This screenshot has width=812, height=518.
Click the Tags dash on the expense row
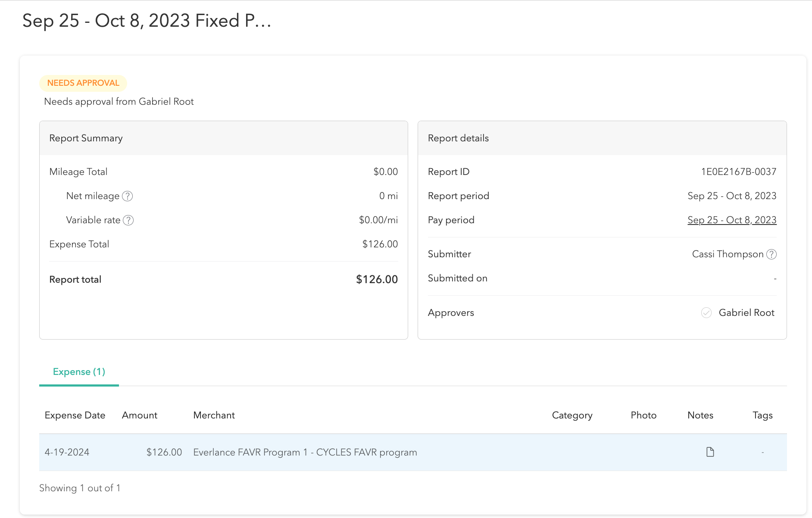point(762,452)
